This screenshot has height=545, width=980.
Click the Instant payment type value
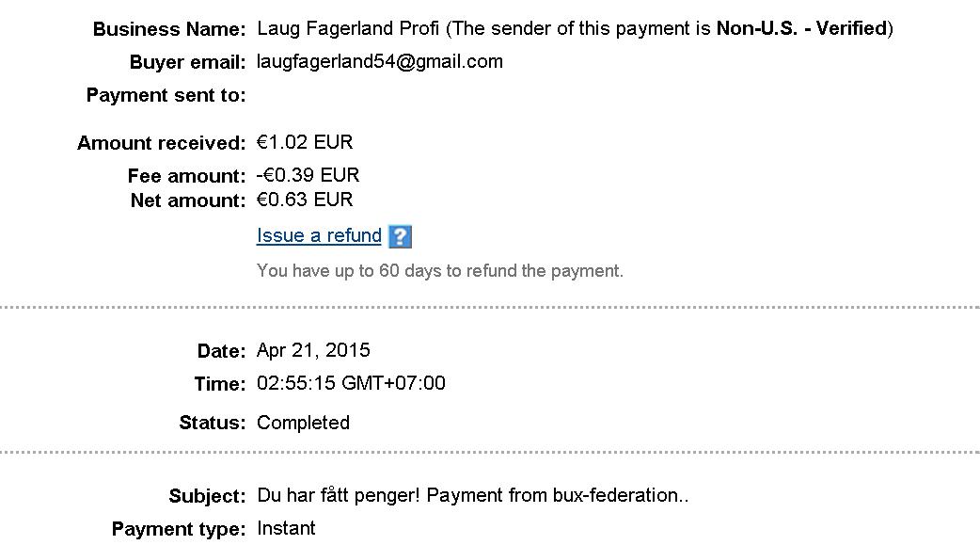(286, 528)
